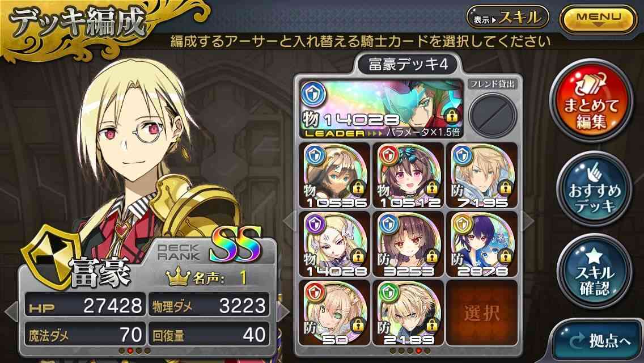Select leader card with 14028 power
The width and height of the screenshot is (644, 363).
coord(381,108)
